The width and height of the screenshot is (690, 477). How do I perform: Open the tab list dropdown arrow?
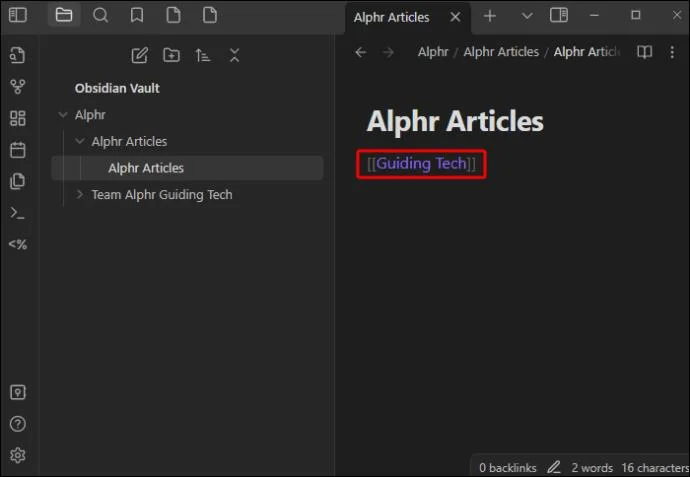(527, 16)
